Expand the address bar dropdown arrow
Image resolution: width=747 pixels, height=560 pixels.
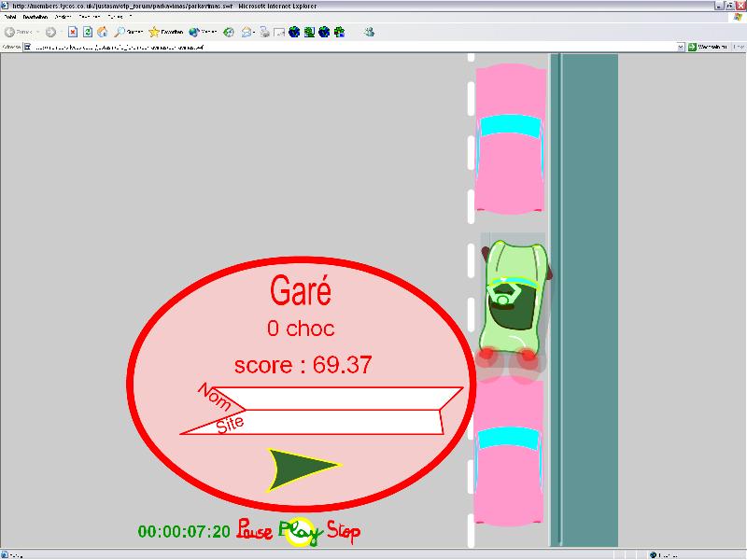tap(681, 46)
